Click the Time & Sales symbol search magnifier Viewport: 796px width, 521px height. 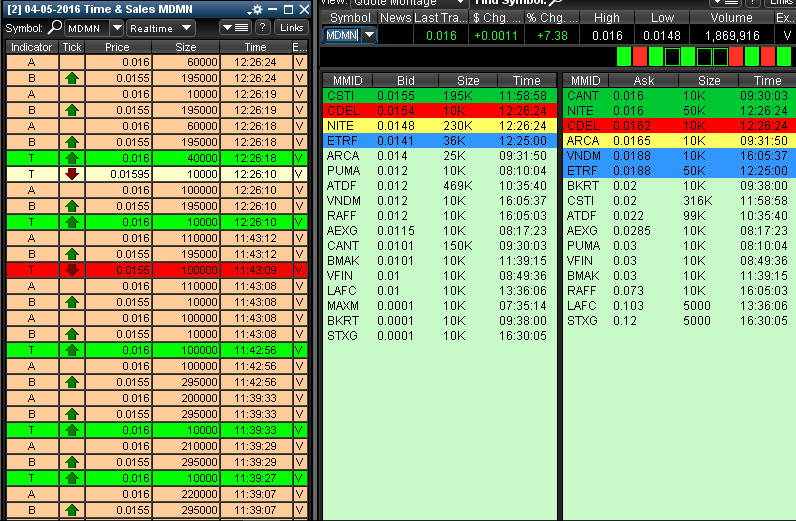coord(55,28)
